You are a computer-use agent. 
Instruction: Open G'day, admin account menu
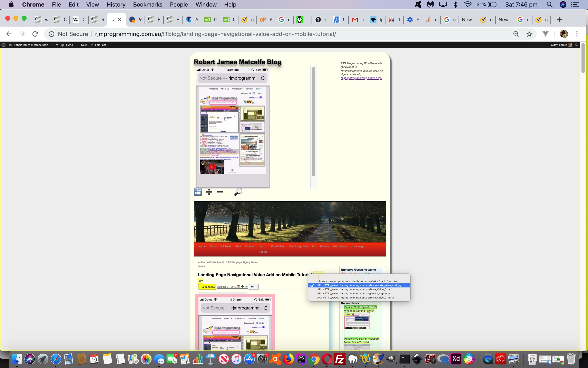[561, 45]
